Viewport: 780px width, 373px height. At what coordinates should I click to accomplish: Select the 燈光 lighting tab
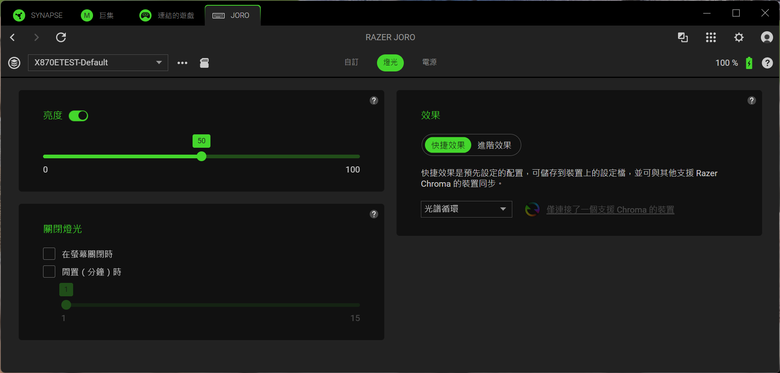[390, 63]
